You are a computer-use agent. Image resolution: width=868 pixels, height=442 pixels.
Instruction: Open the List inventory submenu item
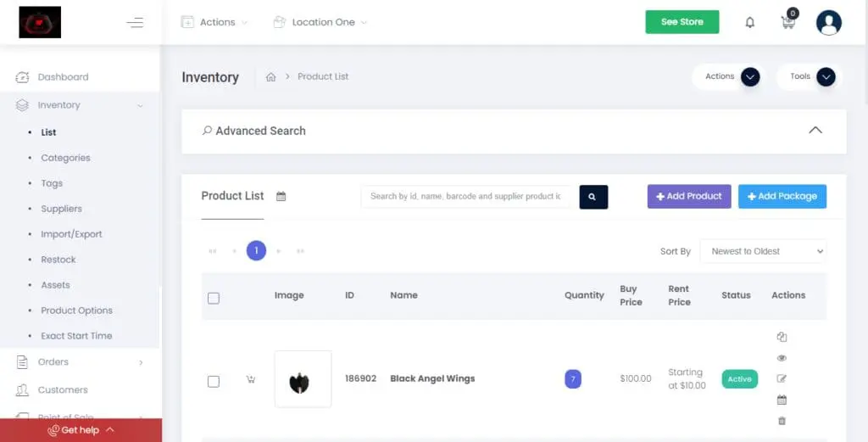click(x=48, y=132)
